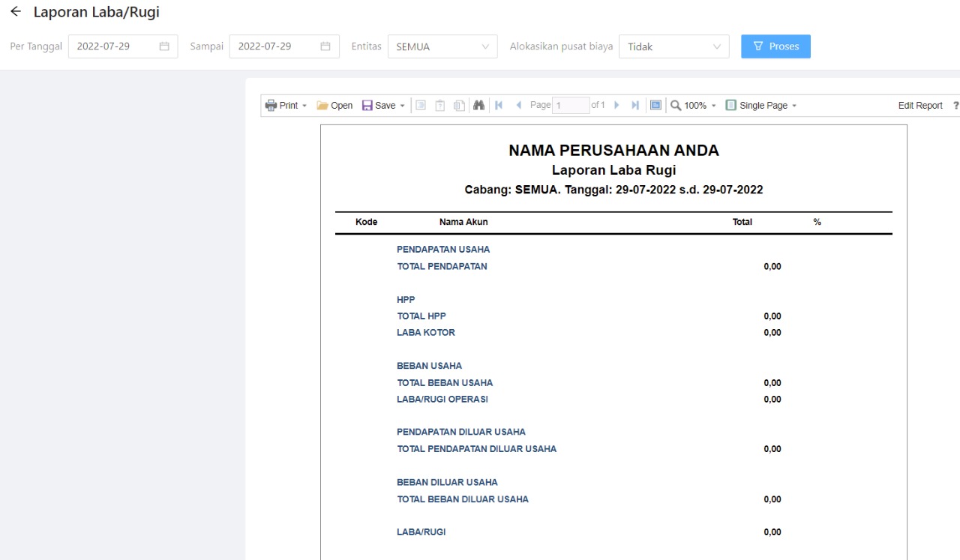Open the Sampai date field
The width and height of the screenshot is (960, 560).
284,46
